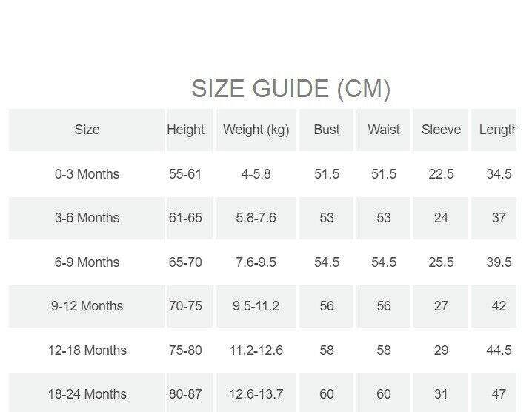Click the Waist column header
The image size is (532, 412).
[x=384, y=130]
